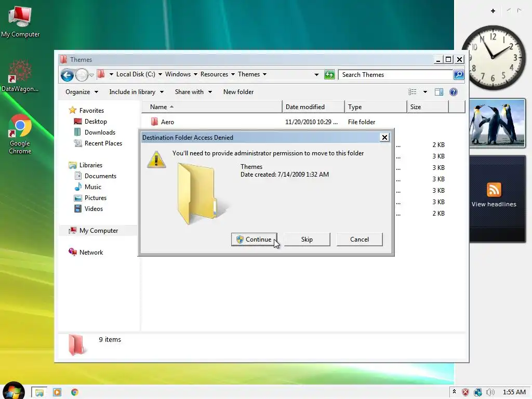Open DataWagon desktop shortcut

coord(20,76)
